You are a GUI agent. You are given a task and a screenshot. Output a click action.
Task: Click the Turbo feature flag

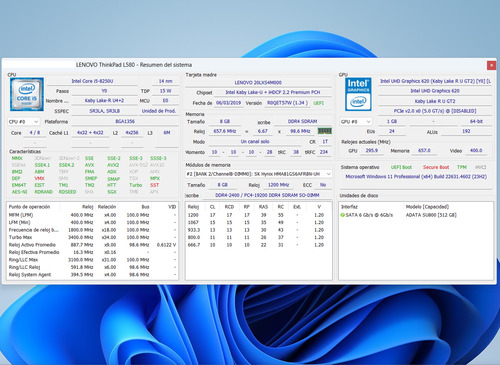[x=136, y=185]
